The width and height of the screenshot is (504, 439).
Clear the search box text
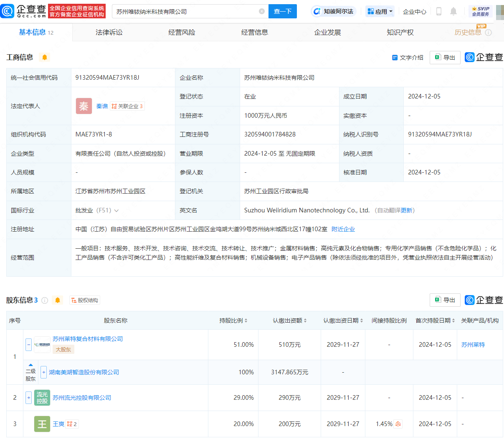tap(262, 11)
